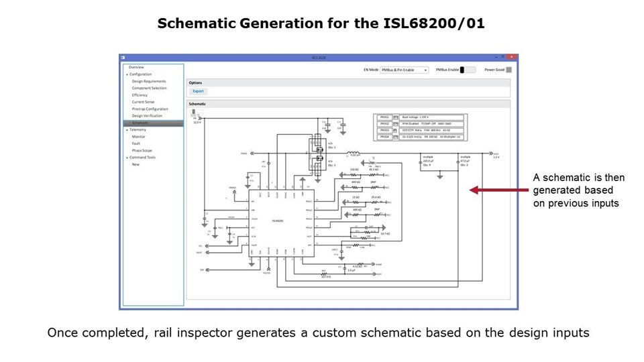Select the highlighted Schematic item
644x362 pixels.
(153, 123)
